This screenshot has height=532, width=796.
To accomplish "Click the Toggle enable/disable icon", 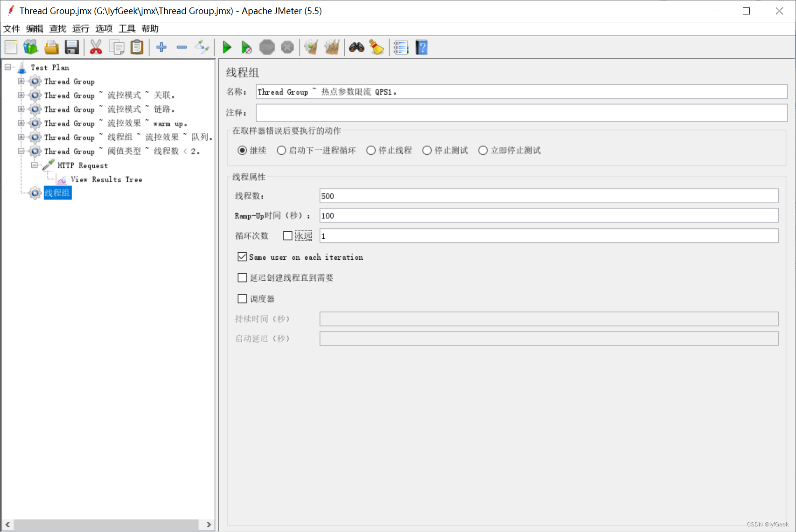I will pyautogui.click(x=202, y=47).
